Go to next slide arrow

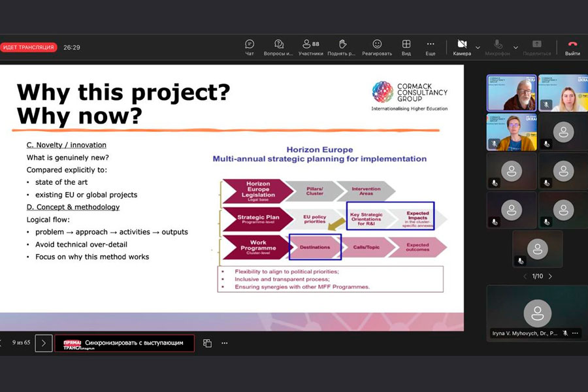(x=44, y=343)
